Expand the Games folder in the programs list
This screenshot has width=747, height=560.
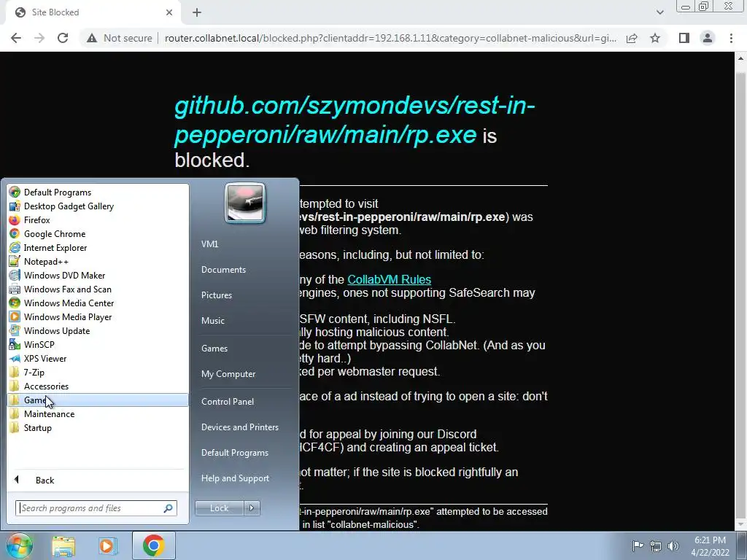point(98,400)
